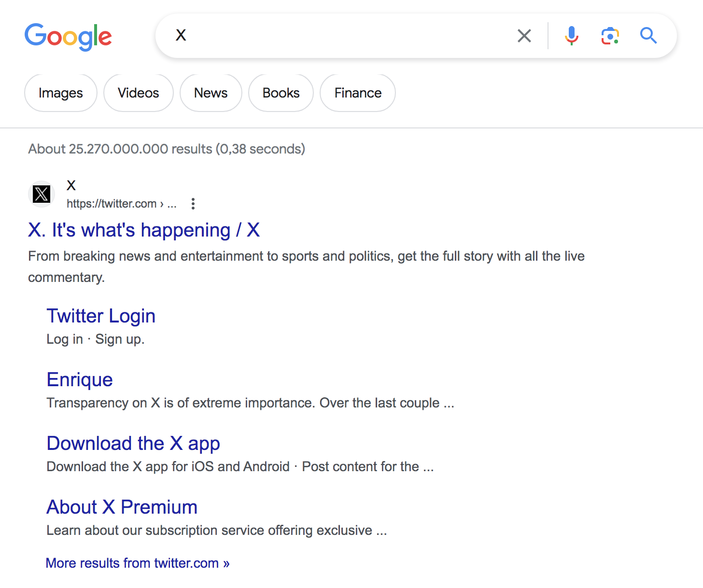
Task: Click the Google logo
Action: click(68, 36)
